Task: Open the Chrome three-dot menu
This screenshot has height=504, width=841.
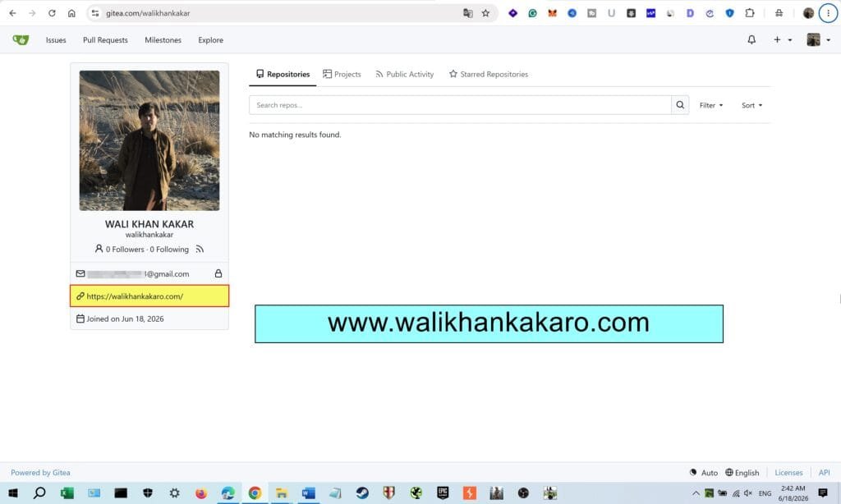Action: coord(828,13)
